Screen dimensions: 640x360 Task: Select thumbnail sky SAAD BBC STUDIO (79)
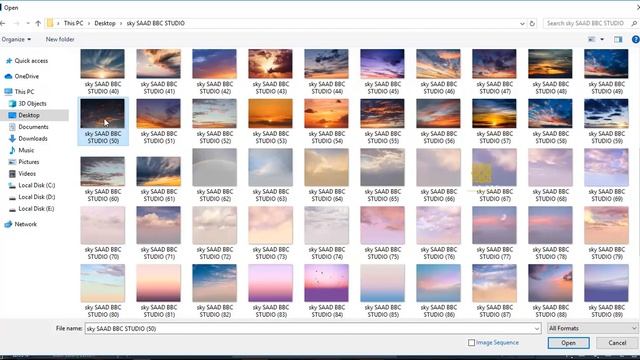pos(606,225)
